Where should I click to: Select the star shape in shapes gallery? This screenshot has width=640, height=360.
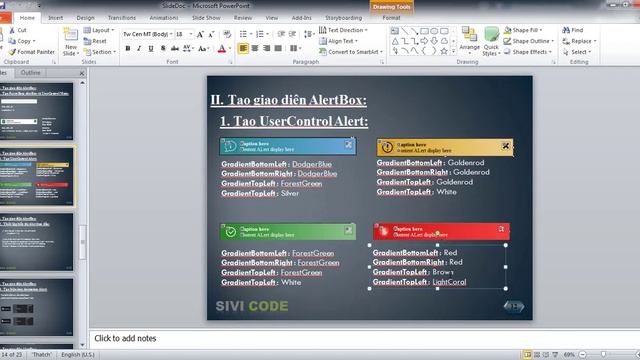(444, 51)
